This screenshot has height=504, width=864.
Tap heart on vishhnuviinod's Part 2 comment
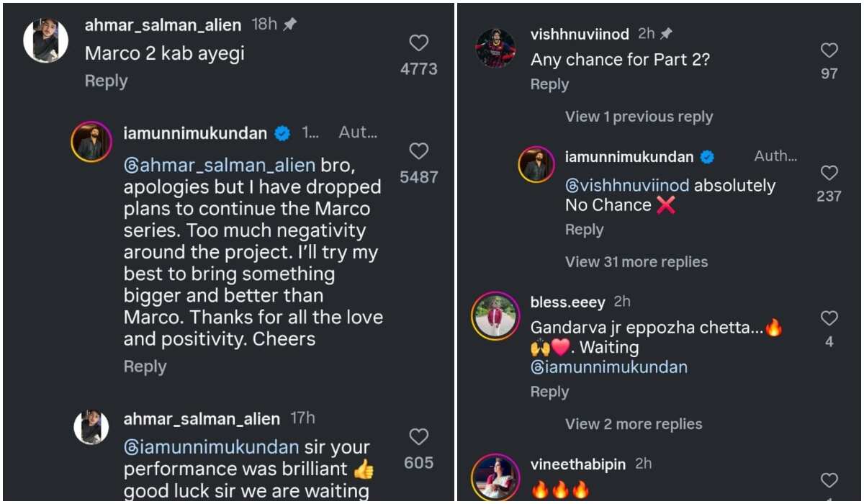(829, 50)
